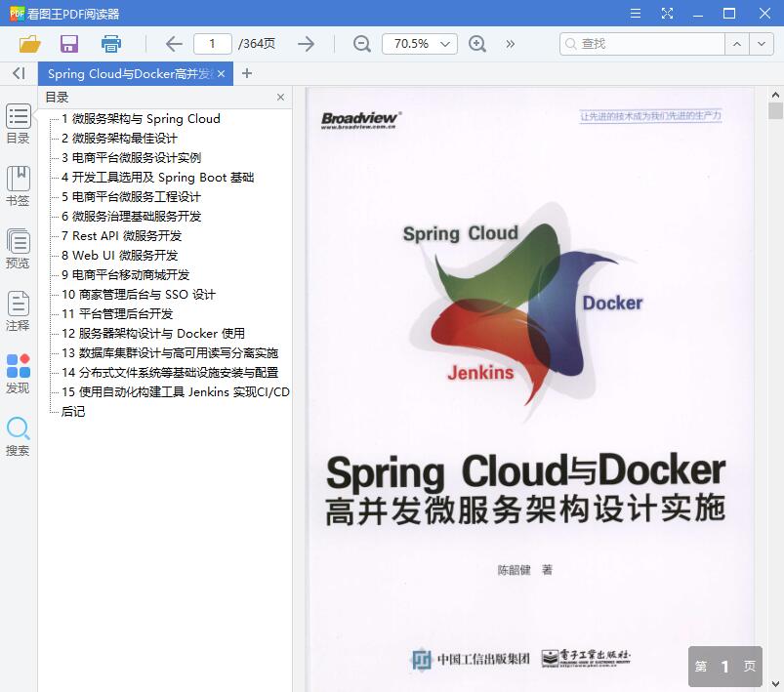Click the scrollbar down arrow
Image resolution: width=784 pixels, height=692 pixels.
pyautogui.click(x=775, y=683)
